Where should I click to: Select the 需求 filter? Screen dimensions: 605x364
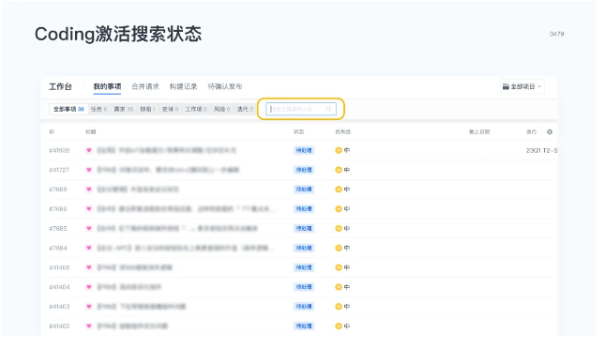(x=124, y=109)
